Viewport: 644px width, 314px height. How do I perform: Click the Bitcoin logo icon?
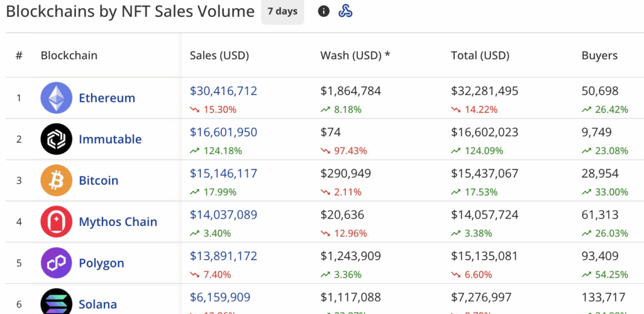tap(57, 181)
